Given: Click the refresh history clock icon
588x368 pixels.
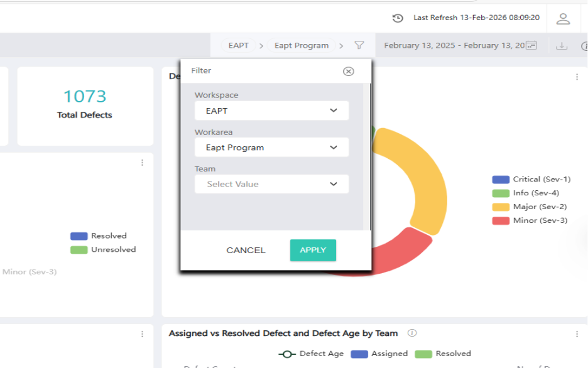Looking at the screenshot, I should point(398,18).
